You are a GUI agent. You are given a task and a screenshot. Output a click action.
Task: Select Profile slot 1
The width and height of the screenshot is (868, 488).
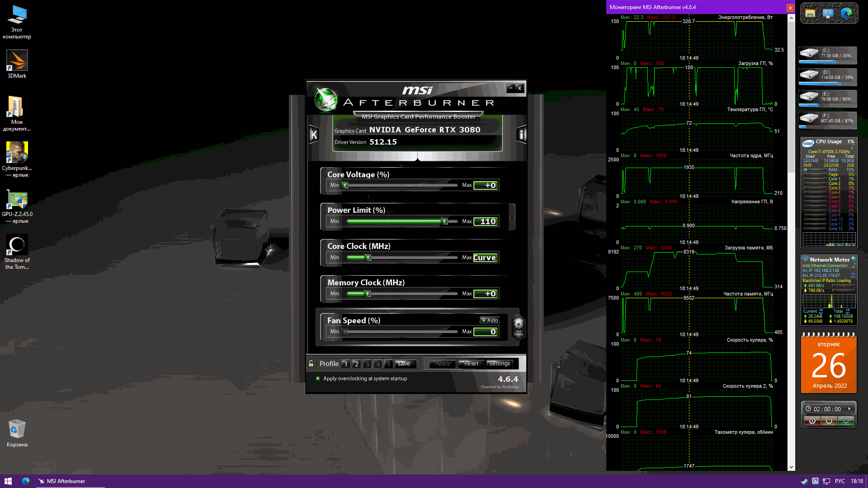coord(345,364)
